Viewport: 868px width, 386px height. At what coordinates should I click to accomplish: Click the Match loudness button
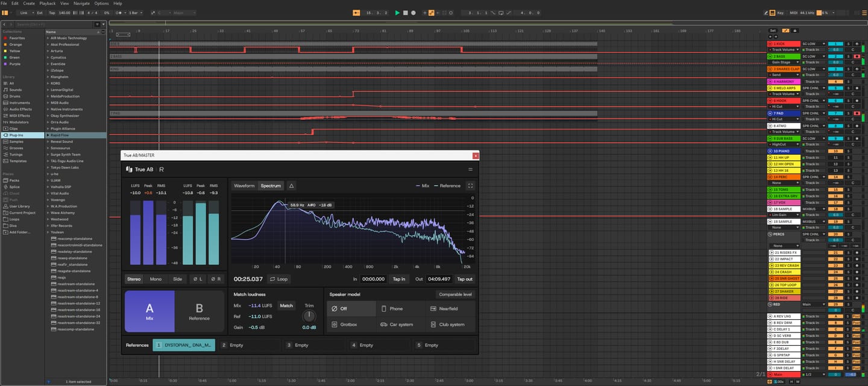pos(286,305)
